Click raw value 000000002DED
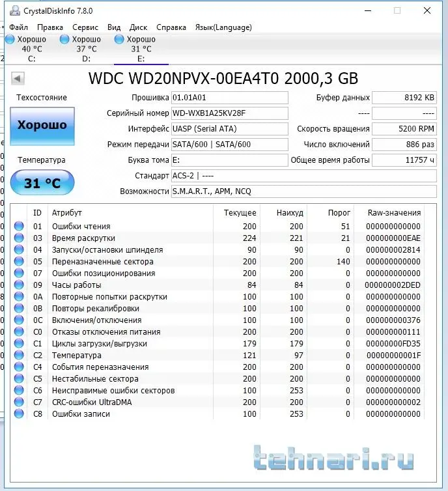Screen dimensions: 448x491 393,285
